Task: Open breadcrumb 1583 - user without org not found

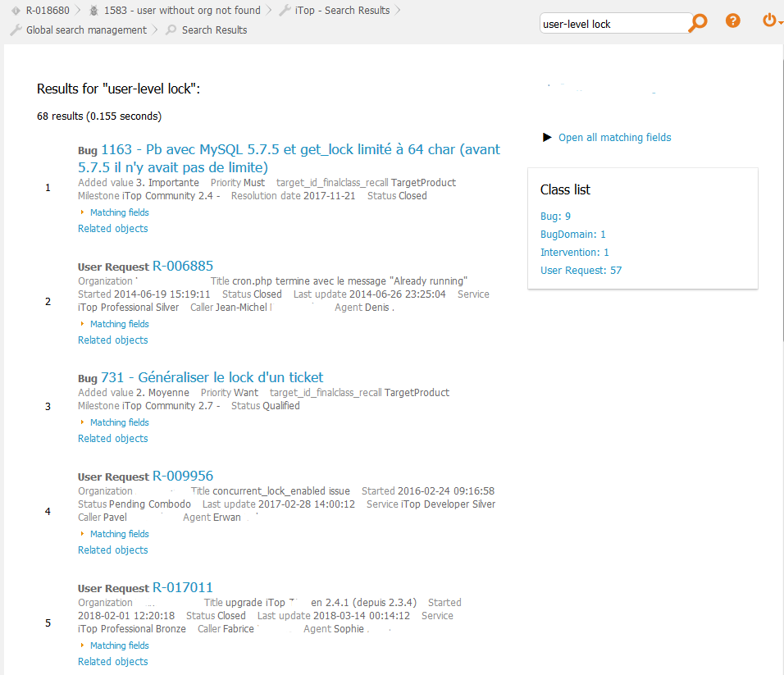Action: (182, 11)
